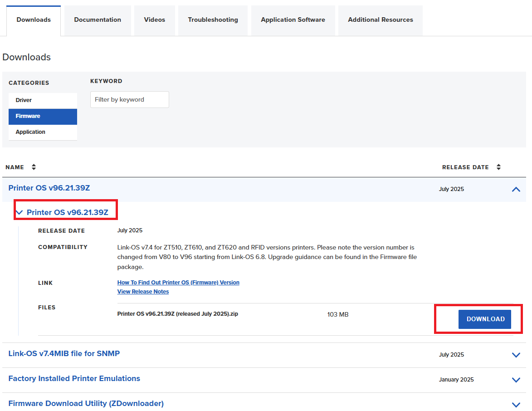
Task: Select the Additional Resources tab
Action: pyautogui.click(x=381, y=20)
